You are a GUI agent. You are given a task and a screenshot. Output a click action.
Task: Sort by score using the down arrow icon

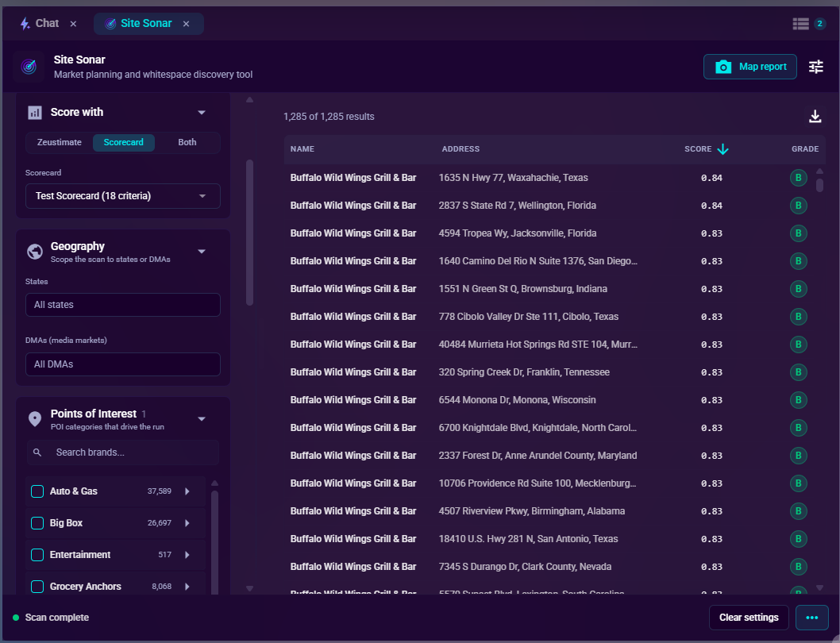(722, 149)
